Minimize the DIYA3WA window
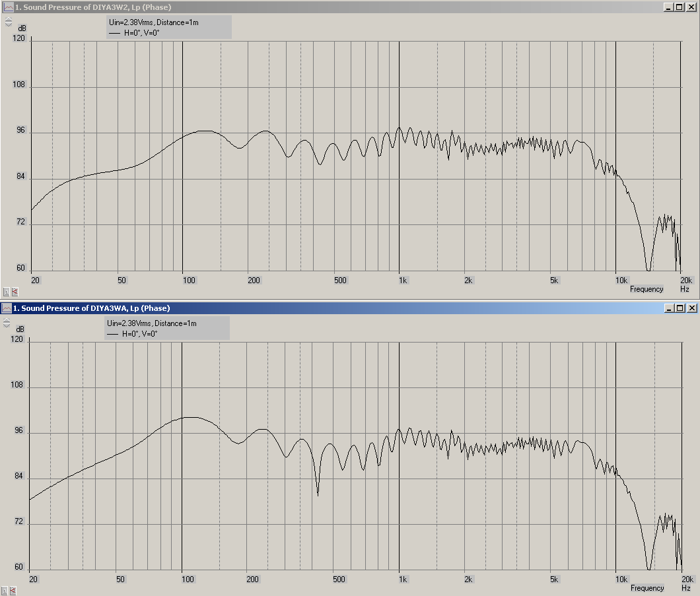 [x=669, y=308]
